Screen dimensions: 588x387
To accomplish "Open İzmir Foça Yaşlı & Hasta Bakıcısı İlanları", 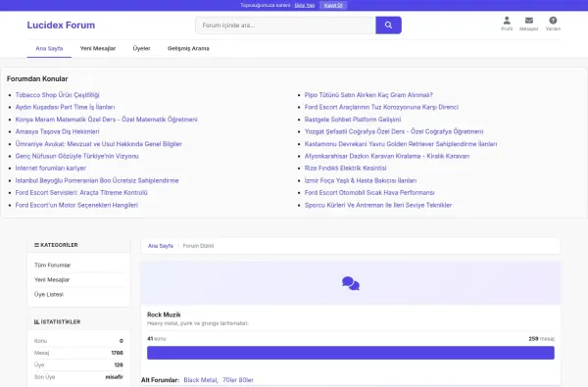I will tap(361, 180).
